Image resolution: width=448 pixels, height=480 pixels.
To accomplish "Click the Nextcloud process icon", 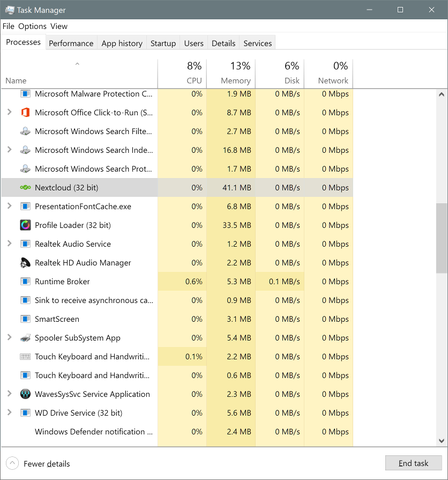I will click(25, 188).
